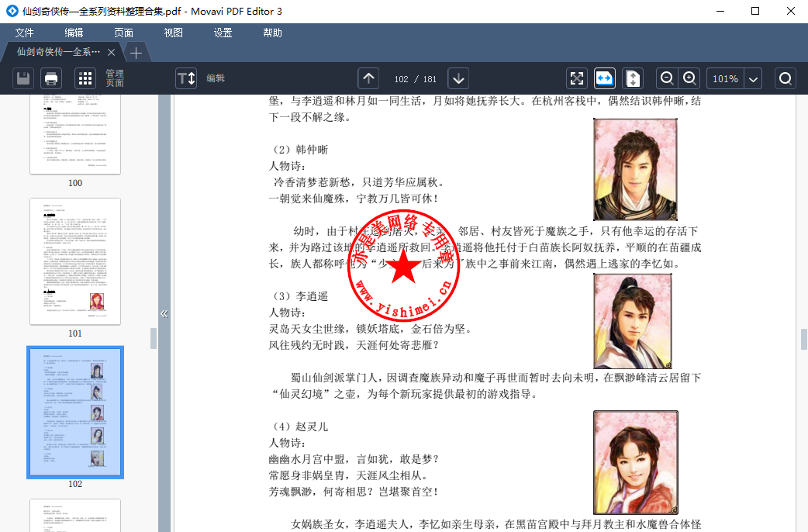Image resolution: width=808 pixels, height=532 pixels.
Task: Click the Print document icon
Action: (51, 78)
